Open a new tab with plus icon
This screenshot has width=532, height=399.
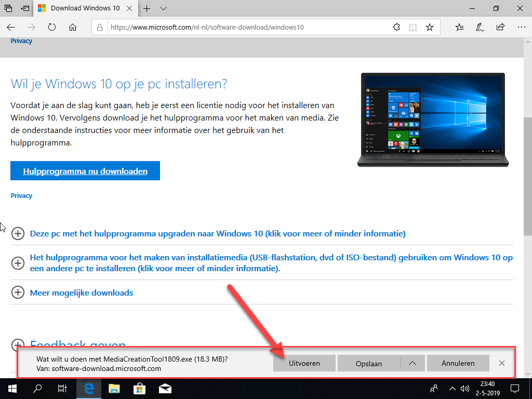click(x=147, y=8)
